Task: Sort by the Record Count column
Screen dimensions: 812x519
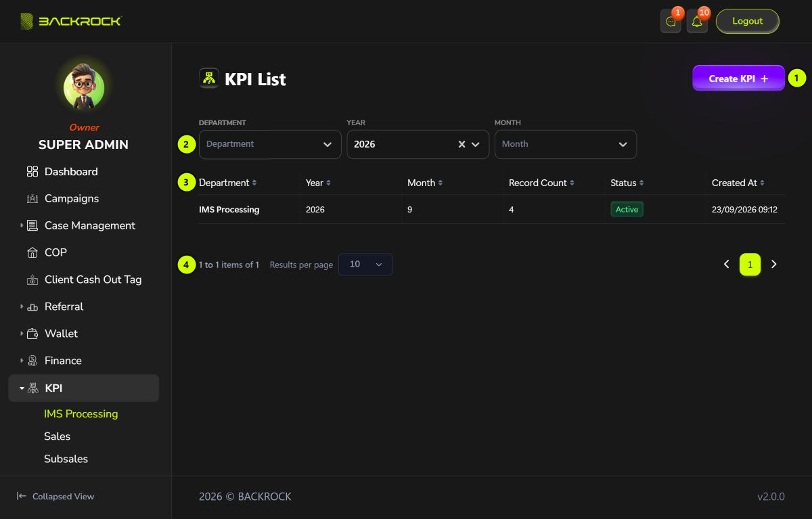Action: pos(542,183)
